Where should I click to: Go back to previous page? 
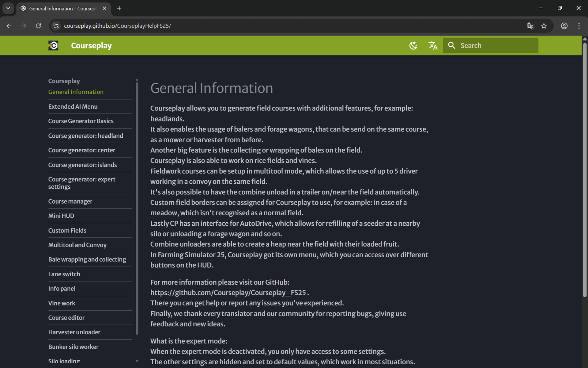(x=9, y=26)
